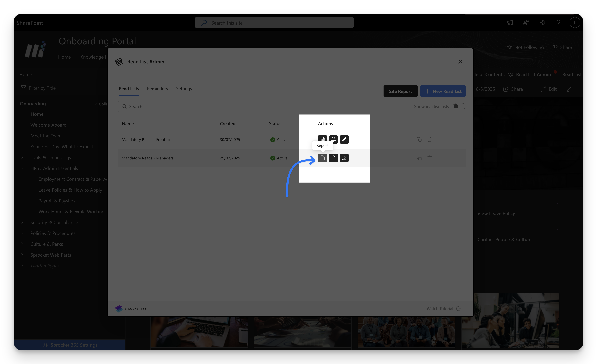Collapse the HR & Admin Essentials section
This screenshot has height=364, width=597.
point(22,168)
